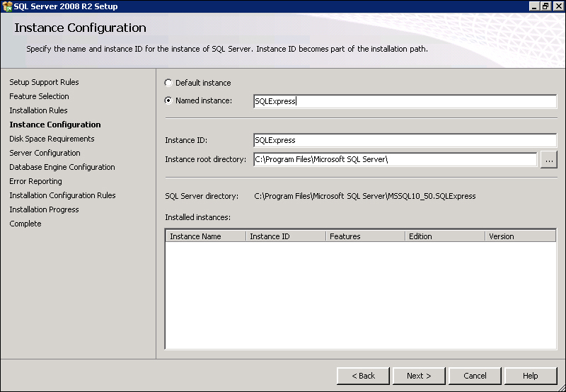Restore down the Setup window

tap(545, 6)
